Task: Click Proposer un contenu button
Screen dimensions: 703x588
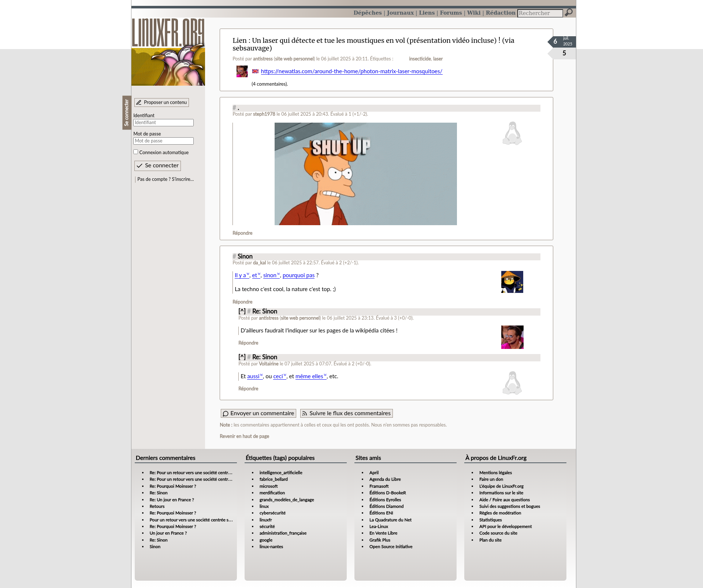Action: click(161, 103)
